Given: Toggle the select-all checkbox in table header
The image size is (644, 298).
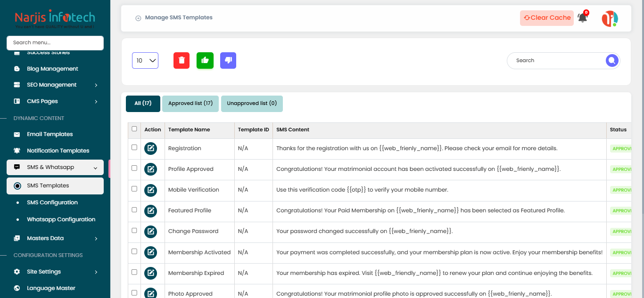Looking at the screenshot, I should [134, 129].
